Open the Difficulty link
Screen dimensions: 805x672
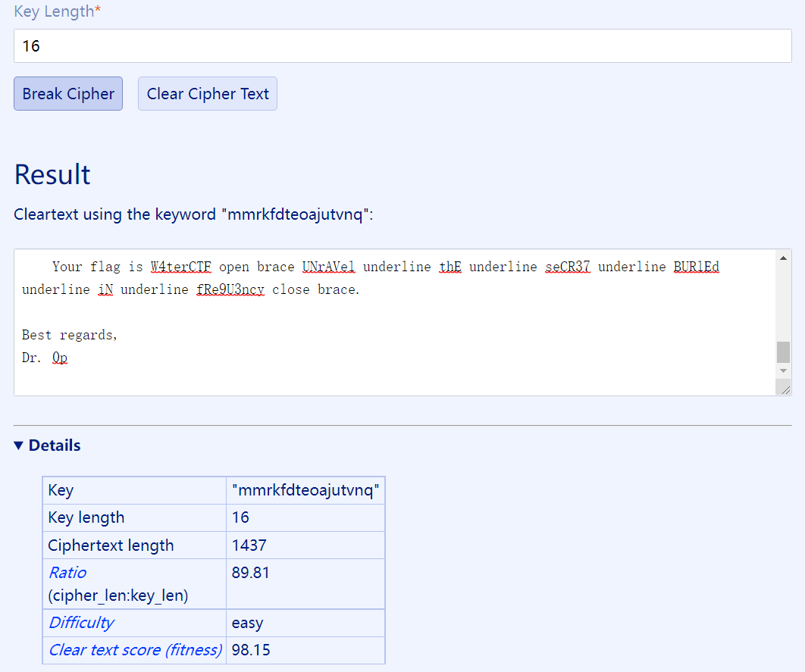click(81, 623)
